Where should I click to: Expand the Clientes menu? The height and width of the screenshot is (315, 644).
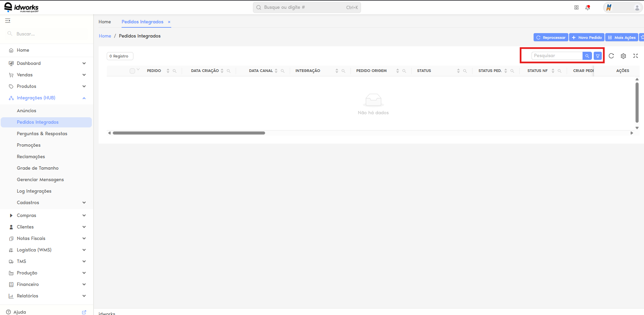[47, 227]
